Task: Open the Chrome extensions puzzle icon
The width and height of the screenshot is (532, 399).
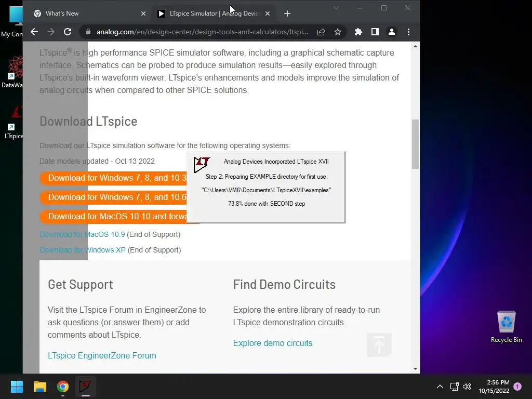Action: coord(358,32)
